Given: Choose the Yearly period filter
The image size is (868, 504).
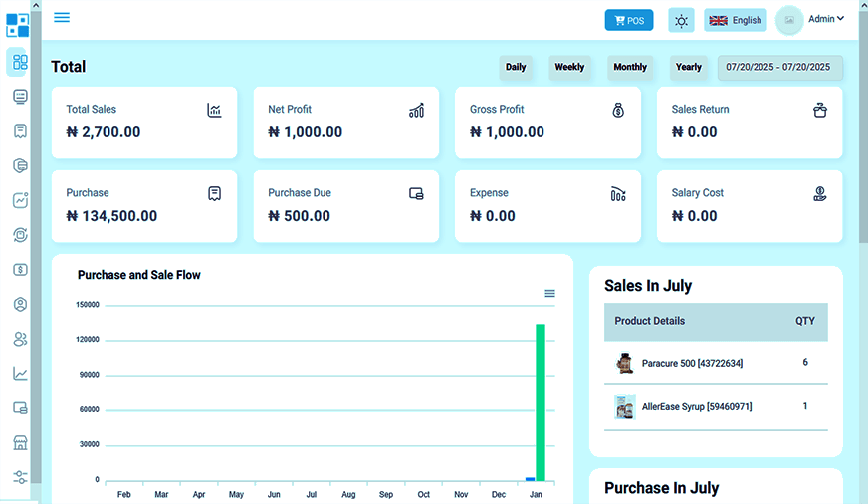Looking at the screenshot, I should (689, 67).
